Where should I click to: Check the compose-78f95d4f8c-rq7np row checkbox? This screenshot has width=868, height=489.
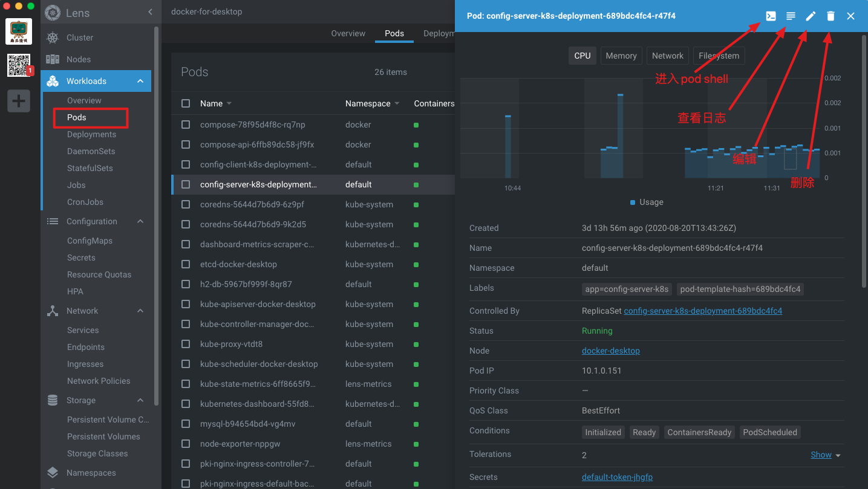click(186, 125)
